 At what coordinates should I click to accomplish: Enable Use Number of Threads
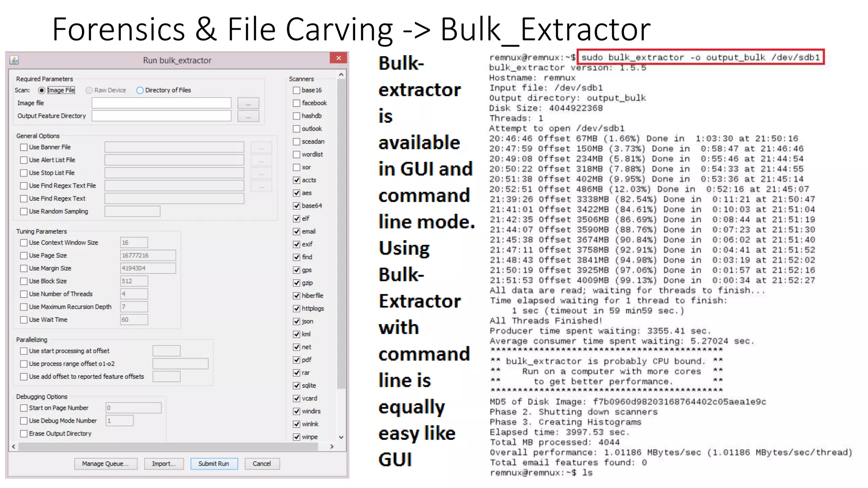(24, 294)
